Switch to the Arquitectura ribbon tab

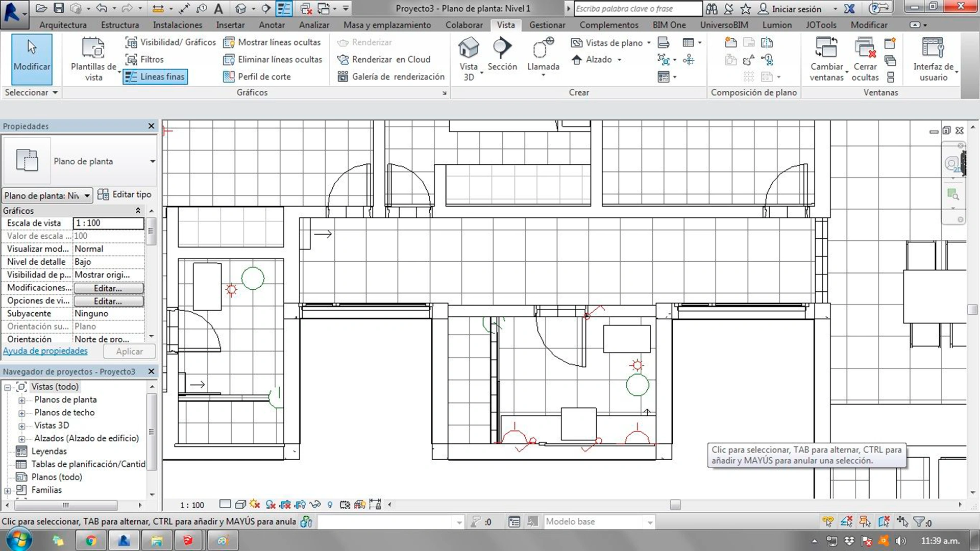pos(62,24)
